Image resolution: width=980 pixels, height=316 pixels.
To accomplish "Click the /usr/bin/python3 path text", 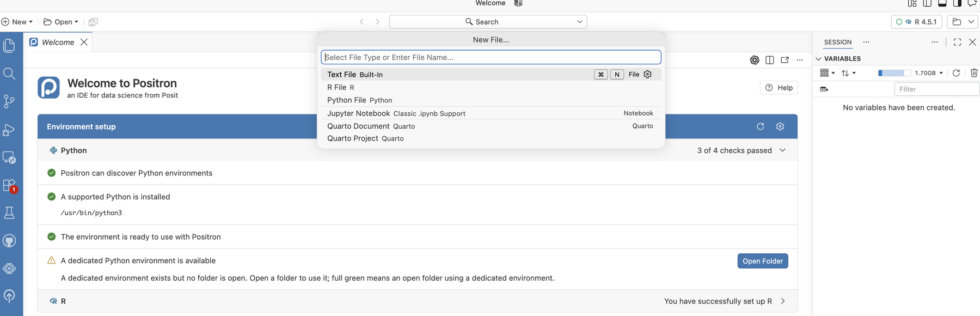I will click(91, 213).
